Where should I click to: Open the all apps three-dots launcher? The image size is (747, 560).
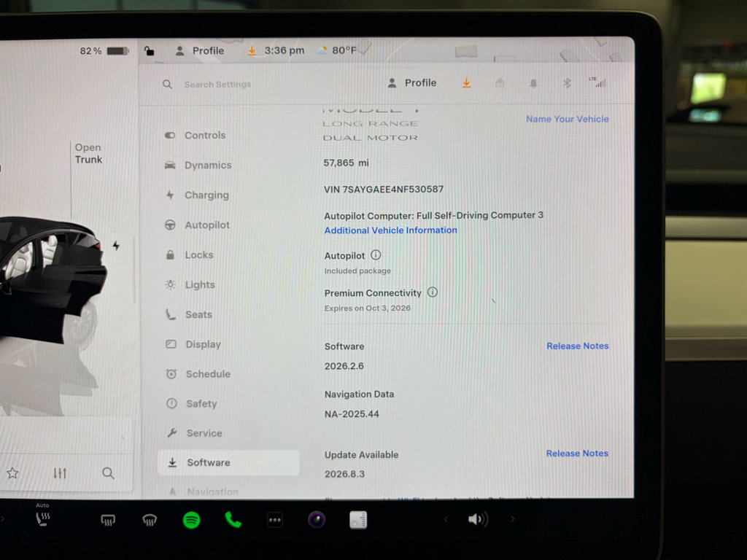coord(275,520)
